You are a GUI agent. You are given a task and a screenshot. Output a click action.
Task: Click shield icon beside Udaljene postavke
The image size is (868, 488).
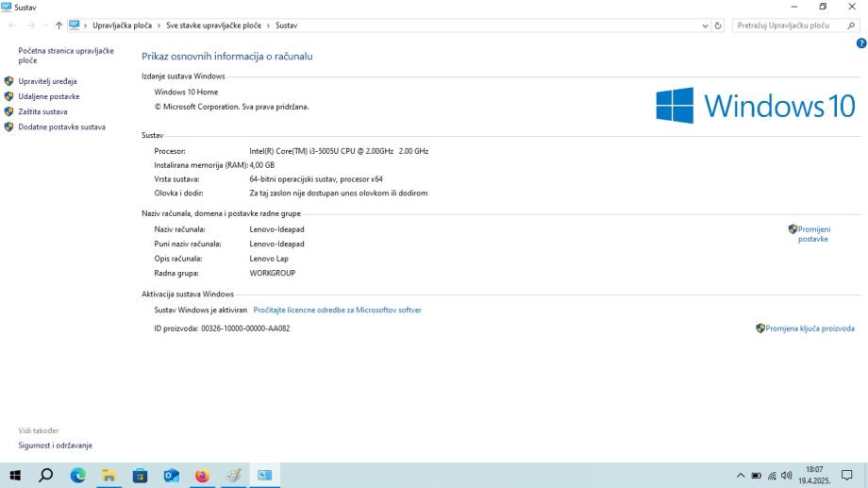click(x=8, y=96)
